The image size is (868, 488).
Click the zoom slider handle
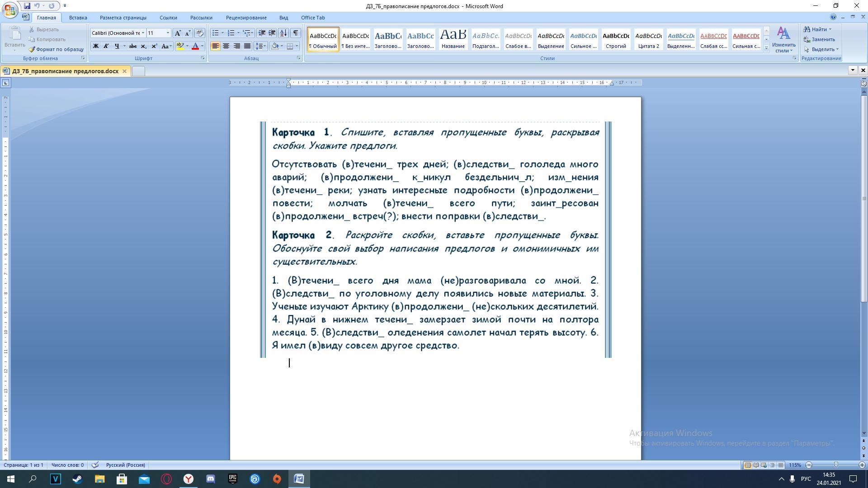pos(835,465)
